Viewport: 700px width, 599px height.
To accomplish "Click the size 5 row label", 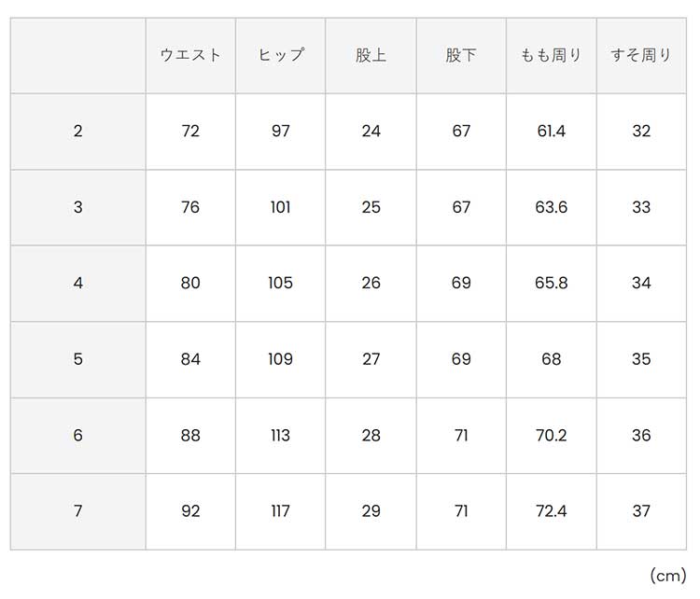I will pyautogui.click(x=77, y=359).
